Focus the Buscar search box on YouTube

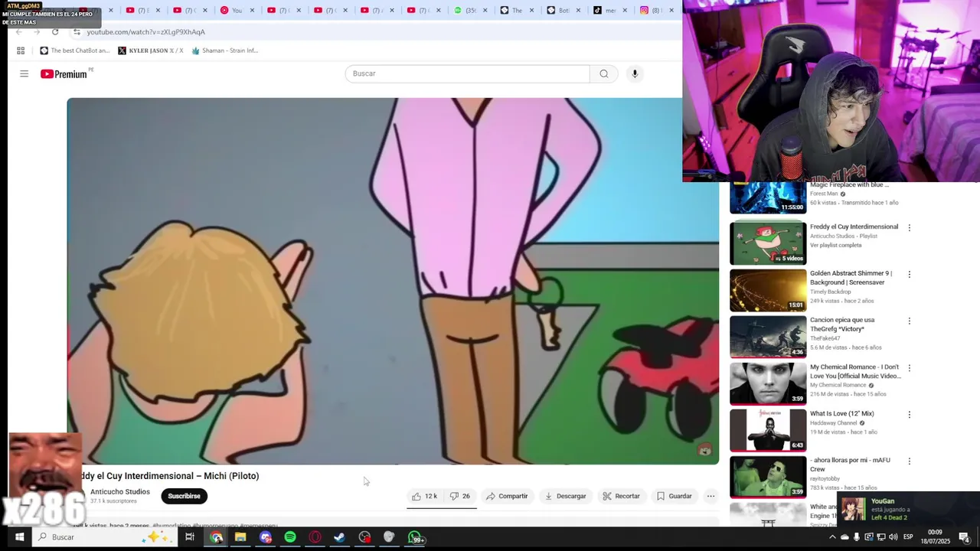(467, 73)
